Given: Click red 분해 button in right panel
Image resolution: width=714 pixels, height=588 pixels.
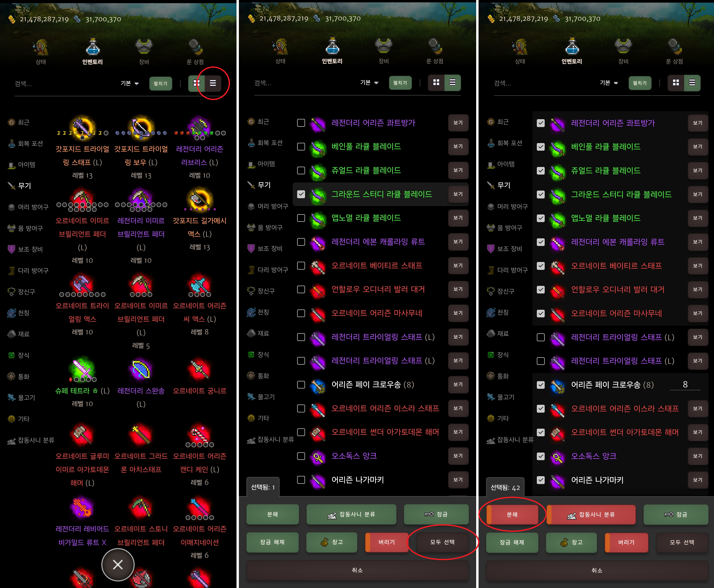Looking at the screenshot, I should pyautogui.click(x=512, y=515).
